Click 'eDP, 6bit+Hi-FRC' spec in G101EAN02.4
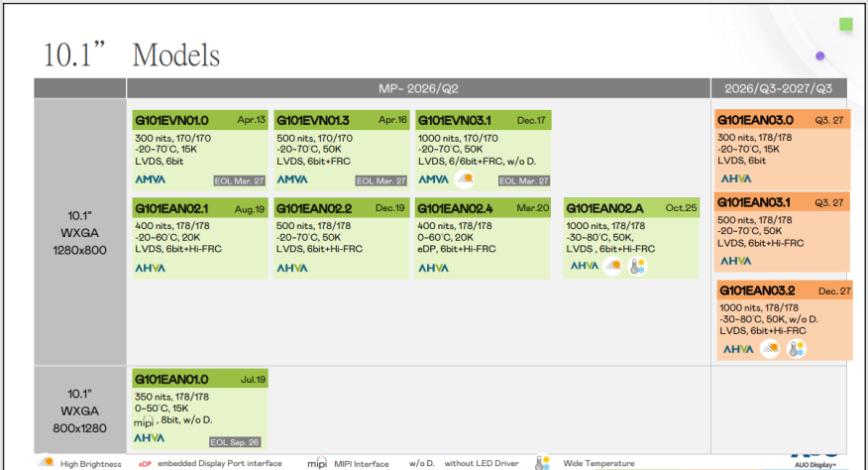The height and width of the screenshot is (470, 868). 457,249
